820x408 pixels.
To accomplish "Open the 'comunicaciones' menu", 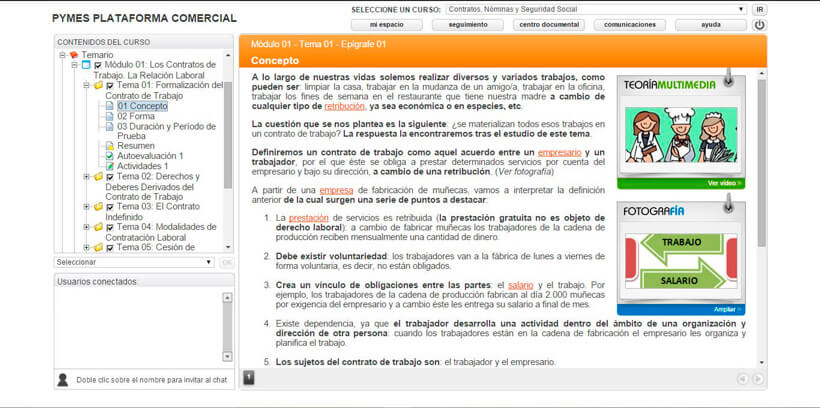I will click(x=630, y=25).
